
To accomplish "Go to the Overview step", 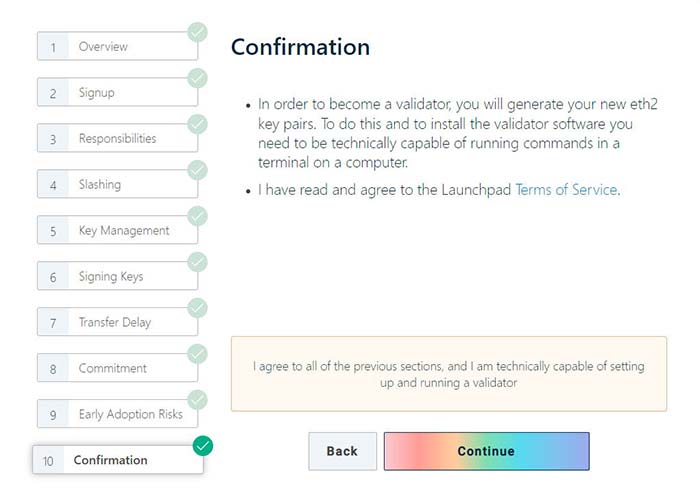I will coord(117,47).
